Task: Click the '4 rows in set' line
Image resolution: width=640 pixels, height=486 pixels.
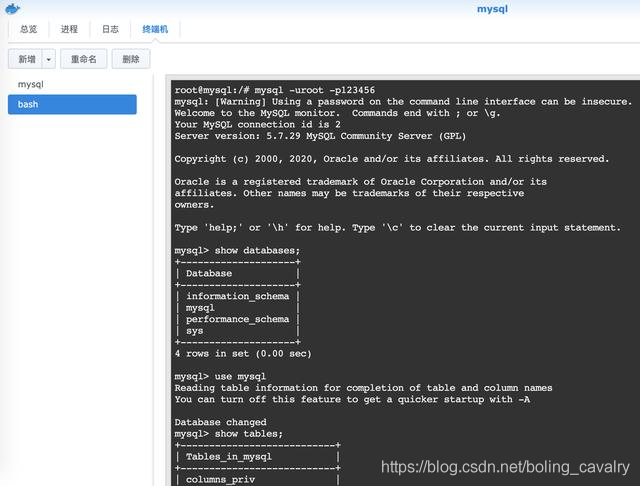Action: point(243,353)
